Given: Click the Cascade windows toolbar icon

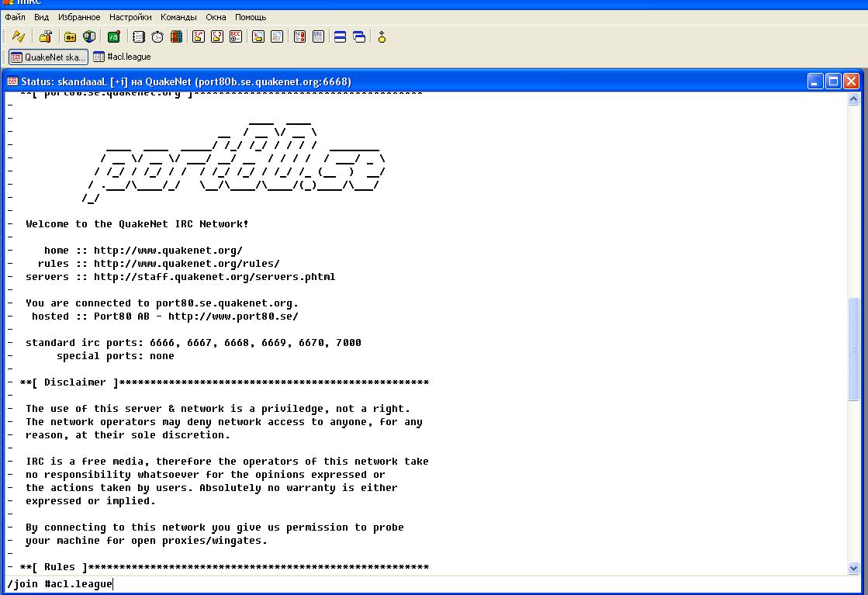Looking at the screenshot, I should tap(359, 37).
